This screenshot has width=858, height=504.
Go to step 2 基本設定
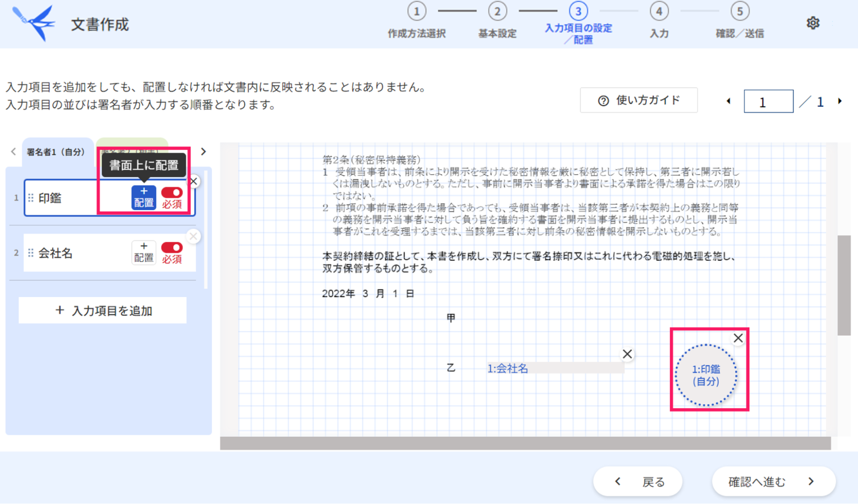497,21
